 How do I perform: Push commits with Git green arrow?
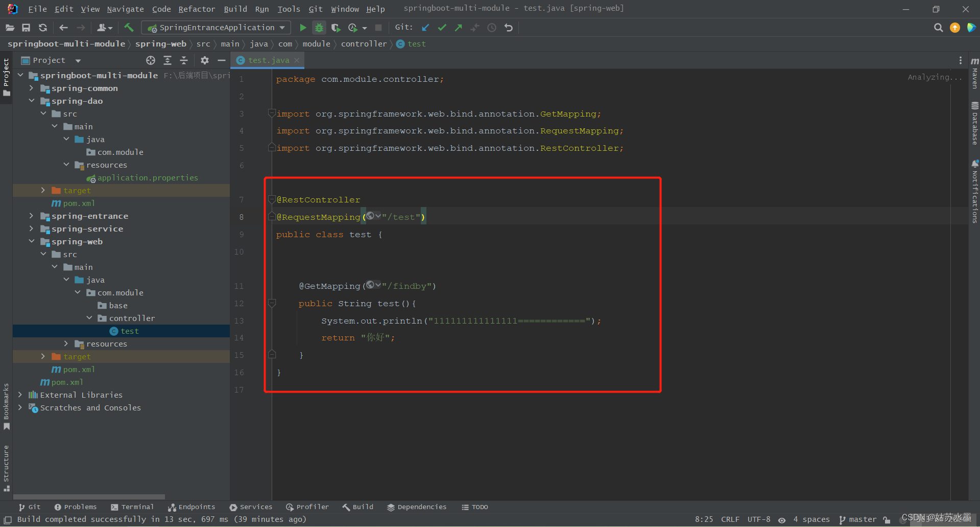point(459,28)
